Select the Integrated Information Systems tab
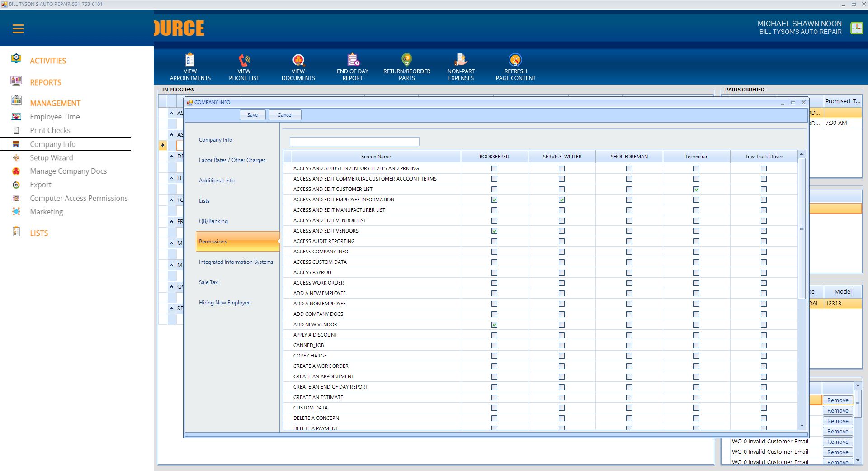This screenshot has height=471, width=868. click(236, 262)
